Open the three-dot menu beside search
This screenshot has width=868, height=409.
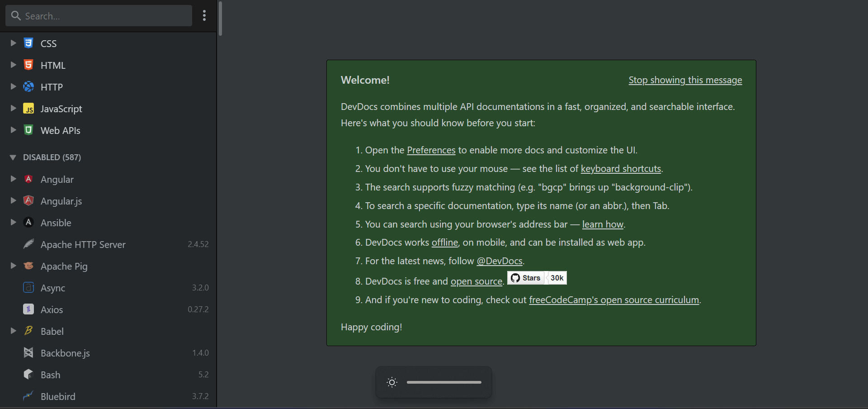click(204, 16)
